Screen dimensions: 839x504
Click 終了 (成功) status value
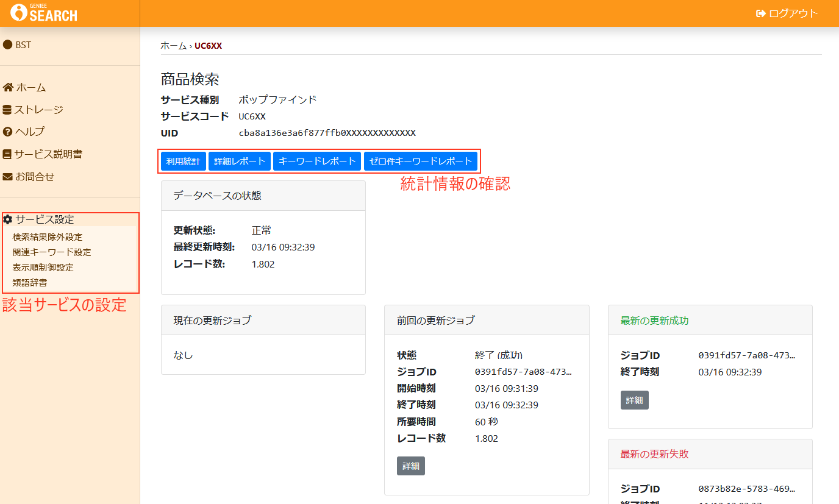499,355
